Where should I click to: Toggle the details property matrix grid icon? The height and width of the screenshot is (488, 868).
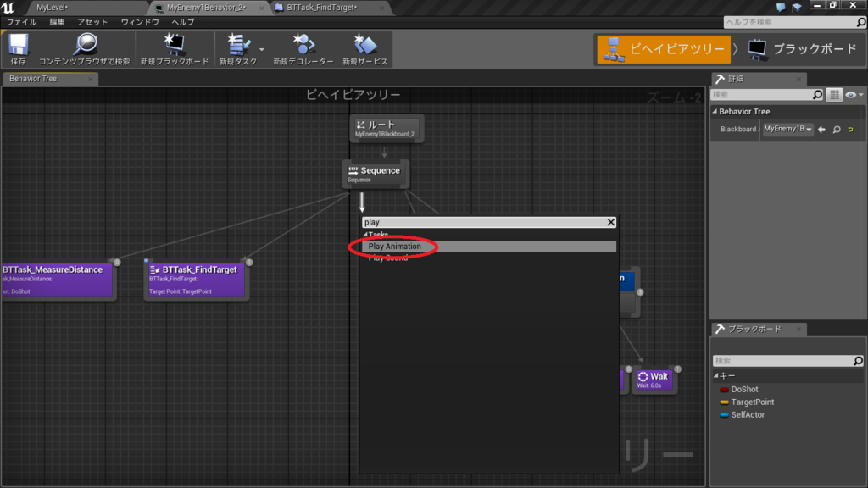click(834, 95)
